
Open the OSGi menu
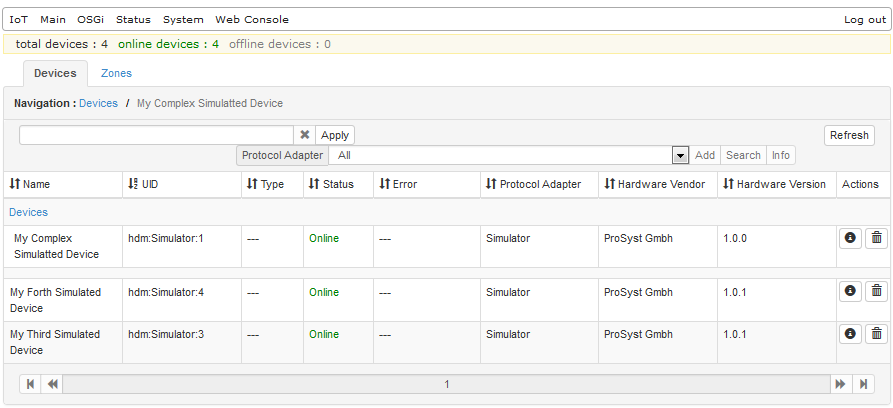click(x=91, y=20)
